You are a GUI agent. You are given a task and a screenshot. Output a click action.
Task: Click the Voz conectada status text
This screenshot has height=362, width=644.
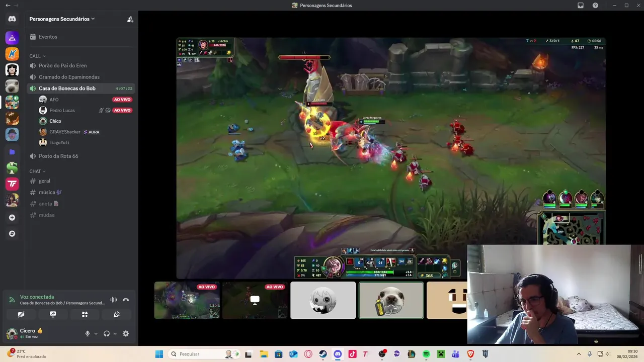tap(37, 297)
